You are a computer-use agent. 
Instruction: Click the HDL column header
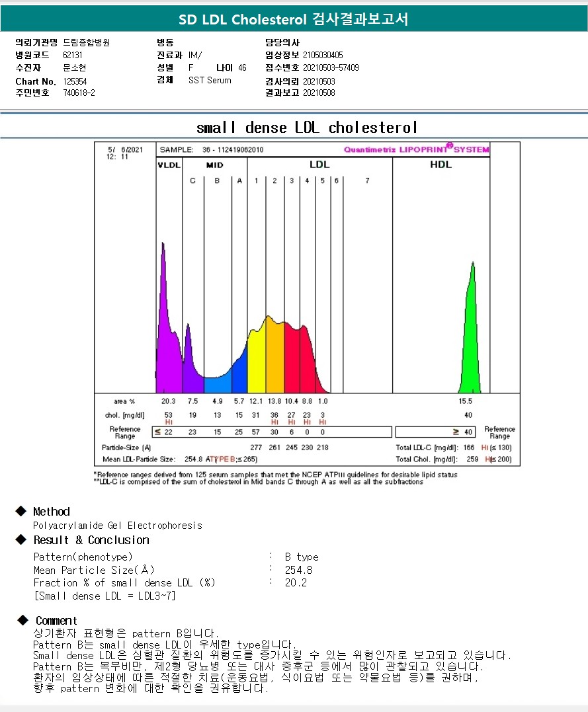441,165
